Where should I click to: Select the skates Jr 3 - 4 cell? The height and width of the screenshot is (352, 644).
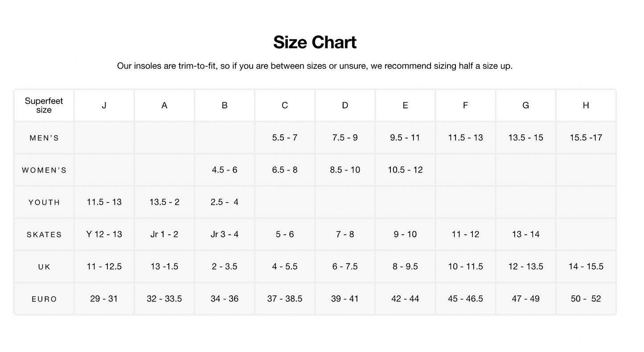click(x=224, y=234)
